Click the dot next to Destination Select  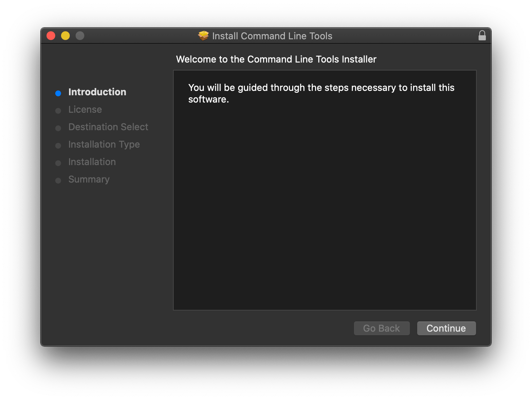58,128
